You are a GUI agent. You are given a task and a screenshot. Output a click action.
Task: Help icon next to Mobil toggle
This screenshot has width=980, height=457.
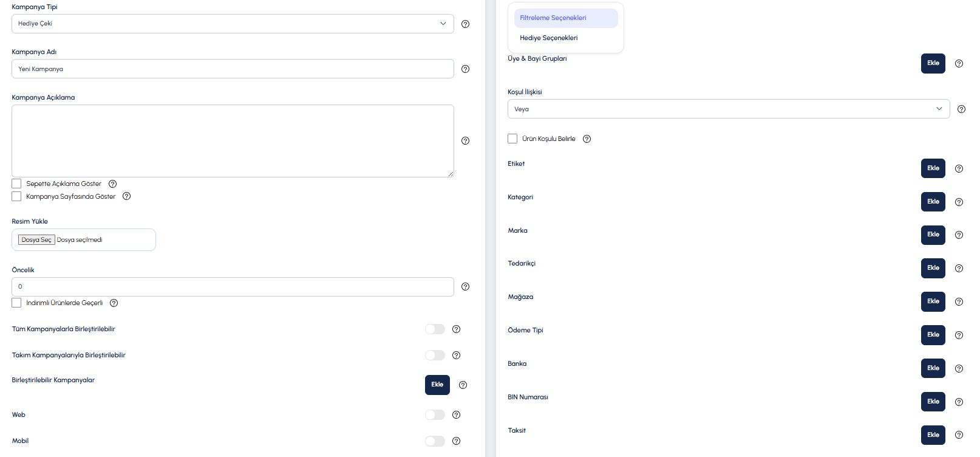tap(456, 441)
